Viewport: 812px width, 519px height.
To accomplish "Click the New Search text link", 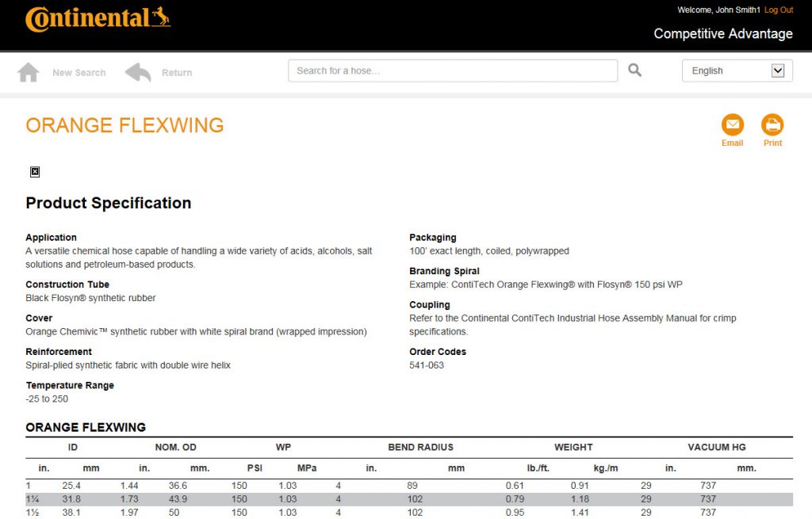I will 79,73.
